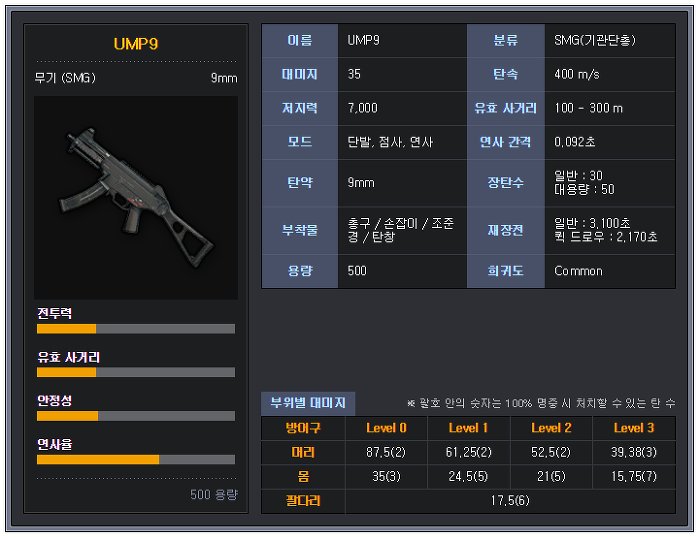Click the Level 1 column header
Image resolution: width=700 pixels, height=540 pixels.
point(469,428)
